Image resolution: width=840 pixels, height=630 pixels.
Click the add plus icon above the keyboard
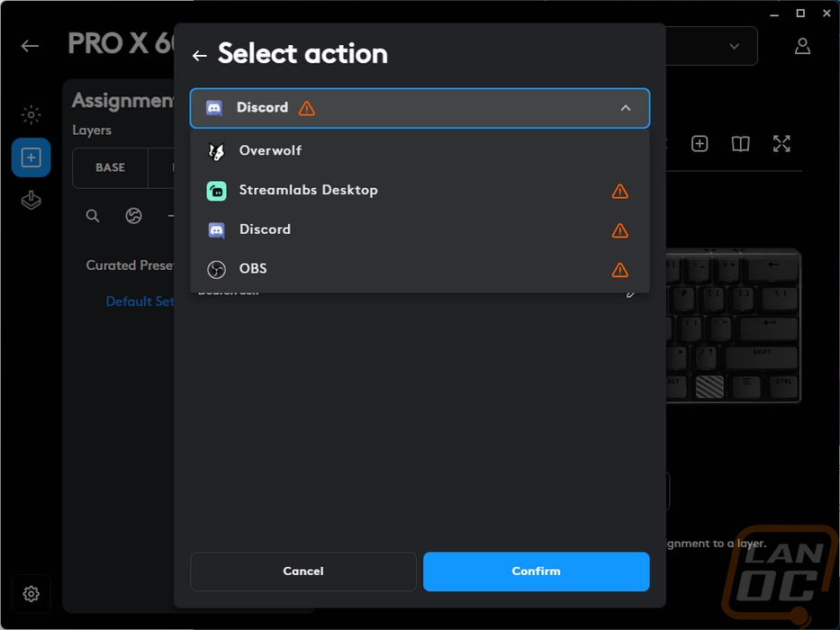700,144
